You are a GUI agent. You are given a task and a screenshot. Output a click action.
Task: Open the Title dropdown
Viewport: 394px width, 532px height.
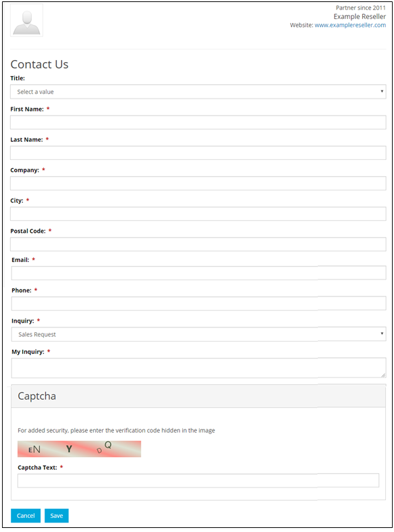point(198,92)
